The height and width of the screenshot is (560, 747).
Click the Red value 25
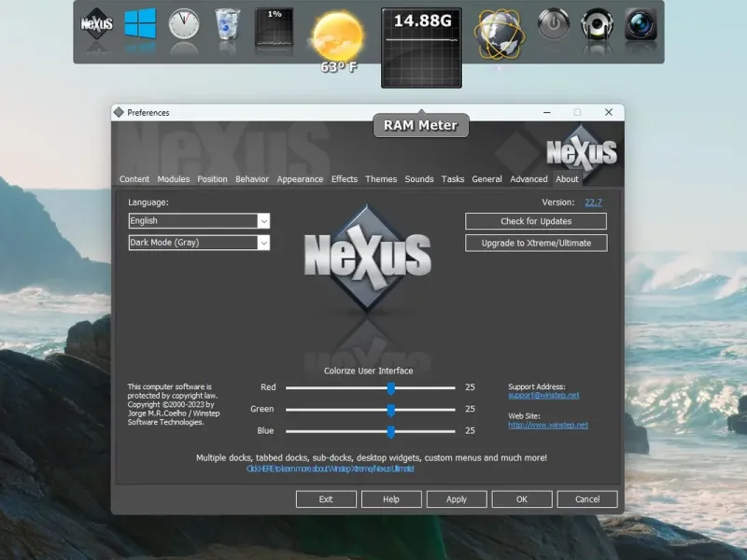point(470,387)
